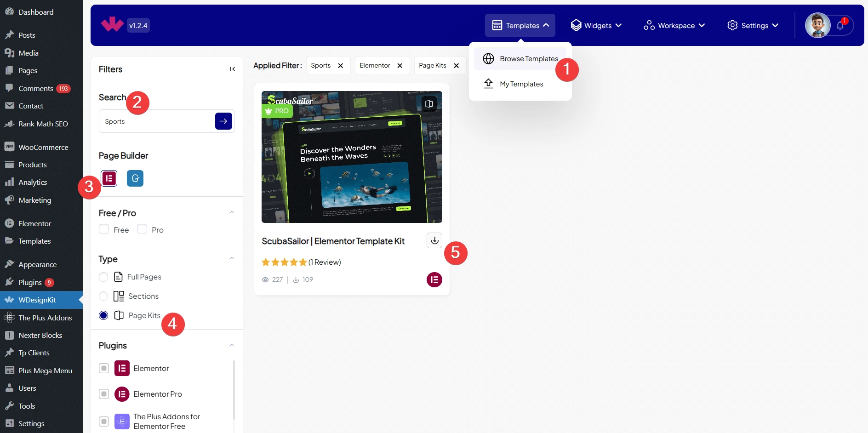The image size is (868, 433).
Task: Submit search with the arrow button
Action: pos(223,121)
